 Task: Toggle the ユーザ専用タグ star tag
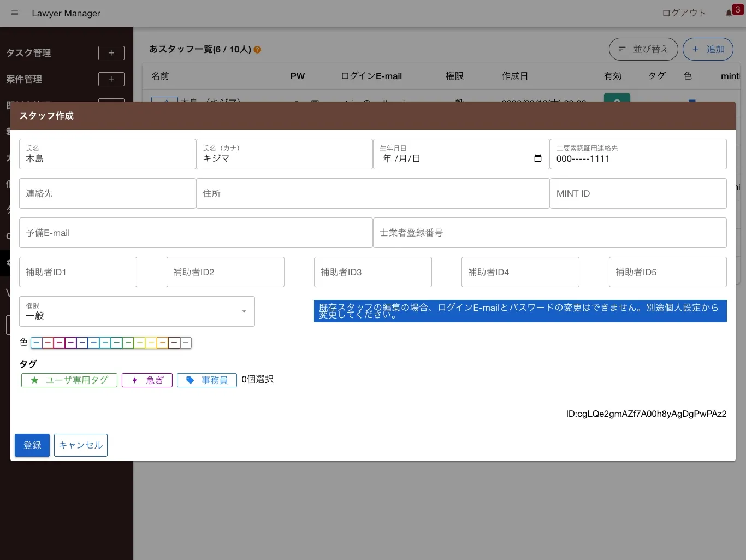pyautogui.click(x=69, y=380)
